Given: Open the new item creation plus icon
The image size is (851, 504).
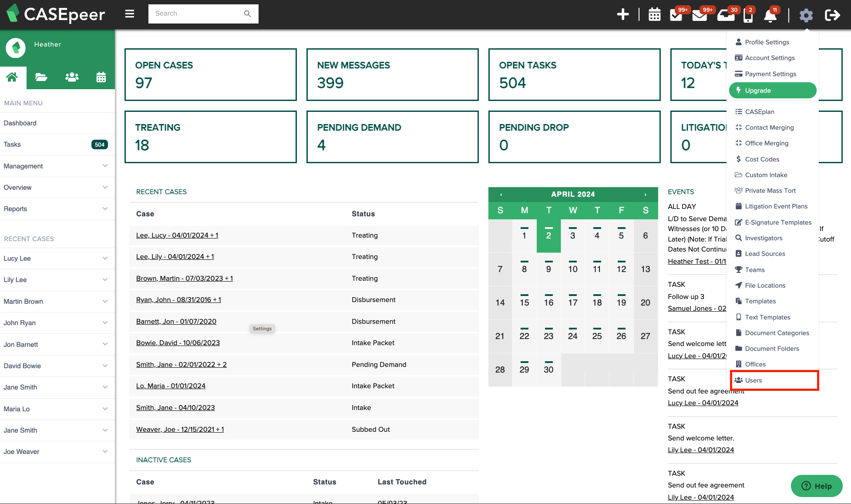Looking at the screenshot, I should [623, 14].
